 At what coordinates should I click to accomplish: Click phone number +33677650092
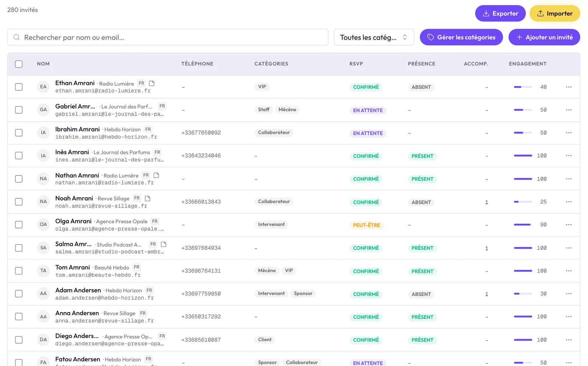(201, 133)
